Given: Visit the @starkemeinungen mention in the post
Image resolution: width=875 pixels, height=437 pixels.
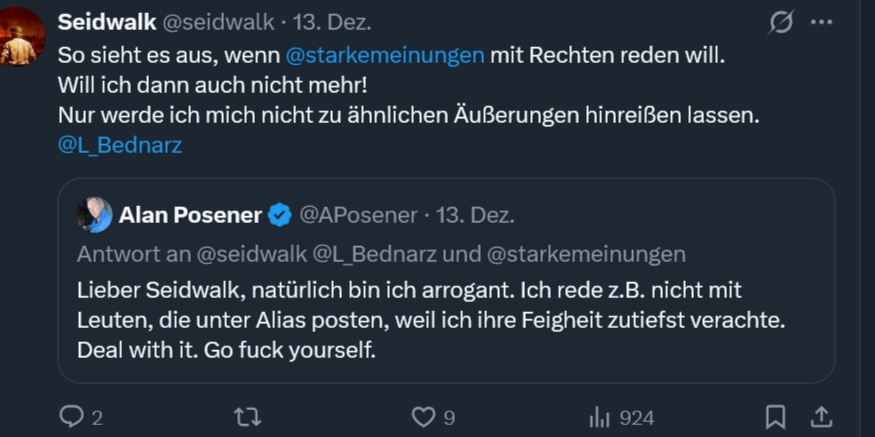Looking at the screenshot, I should [x=385, y=56].
